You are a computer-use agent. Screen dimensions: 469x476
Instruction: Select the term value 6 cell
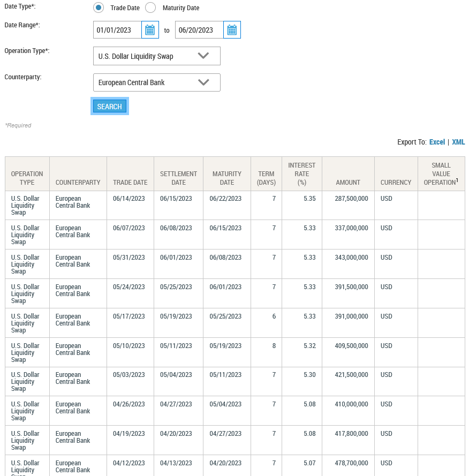point(266,323)
